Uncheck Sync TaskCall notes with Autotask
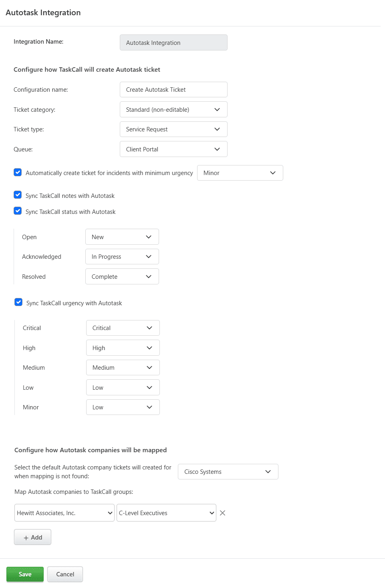This screenshot has height=588, width=385. coord(18,195)
